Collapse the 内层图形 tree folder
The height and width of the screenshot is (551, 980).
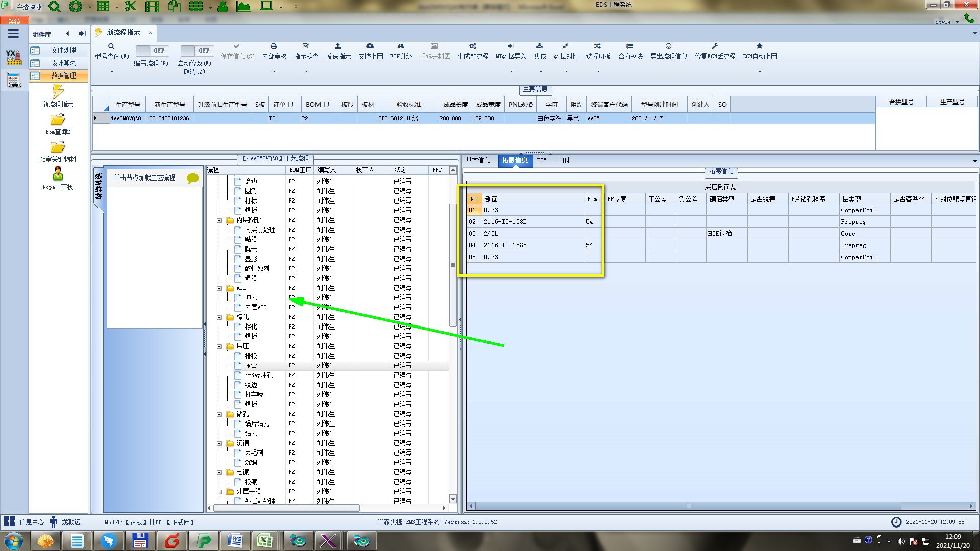[219, 220]
